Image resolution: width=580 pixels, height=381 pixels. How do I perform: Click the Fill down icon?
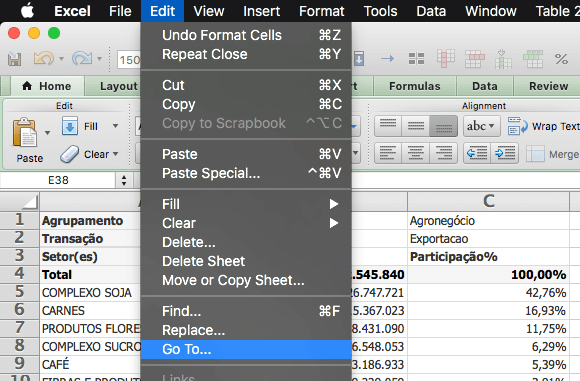coord(70,126)
